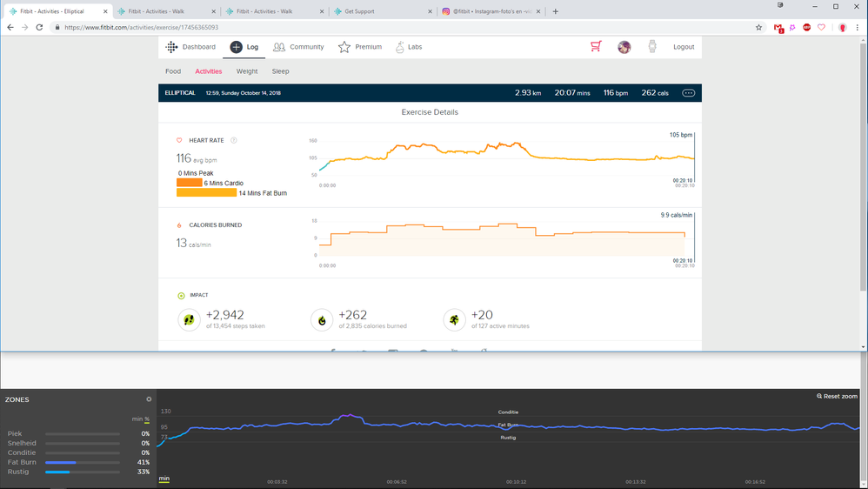Open the Fitbit Dashboard logo icon
Image resolution: width=868 pixels, height=489 pixels.
[x=171, y=47]
